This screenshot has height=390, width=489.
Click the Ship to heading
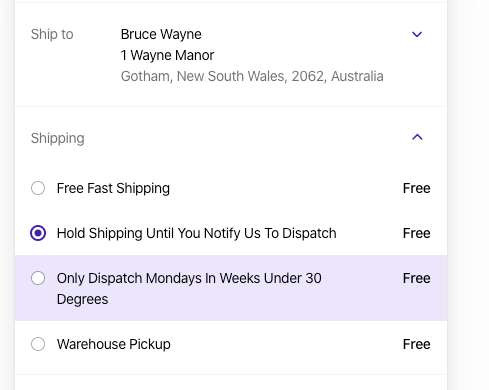tap(52, 34)
